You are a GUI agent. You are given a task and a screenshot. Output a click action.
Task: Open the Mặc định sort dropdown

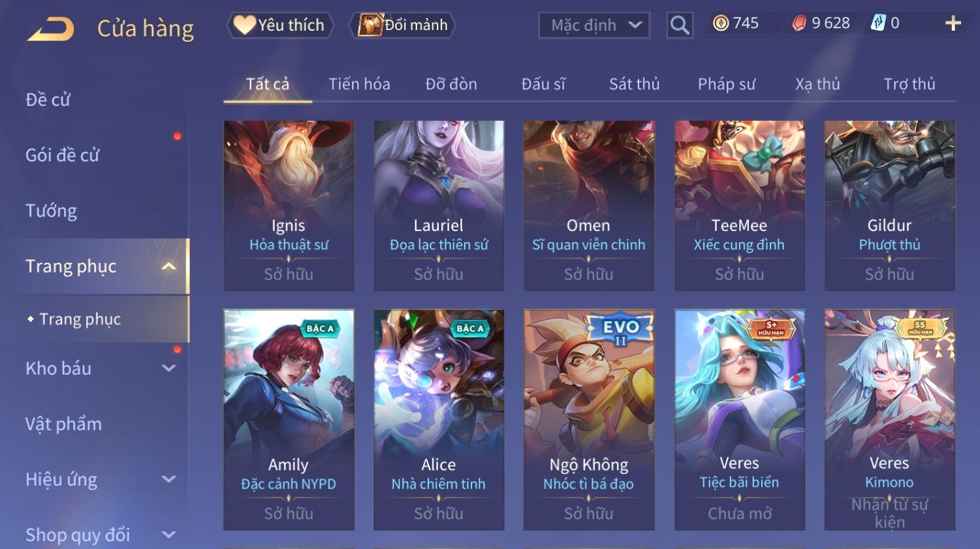(x=594, y=25)
